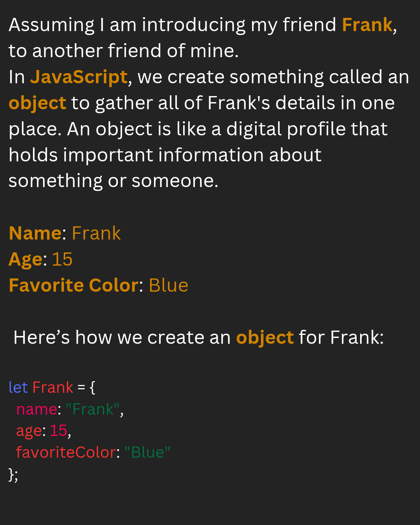Viewport: 420px width, 525px height.
Task: Click the highlighted word JavaScript
Action: 79,78
